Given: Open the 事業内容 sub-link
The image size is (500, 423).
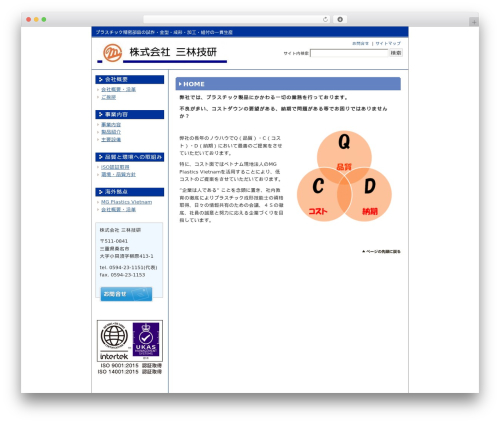Looking at the screenshot, I should [111, 124].
